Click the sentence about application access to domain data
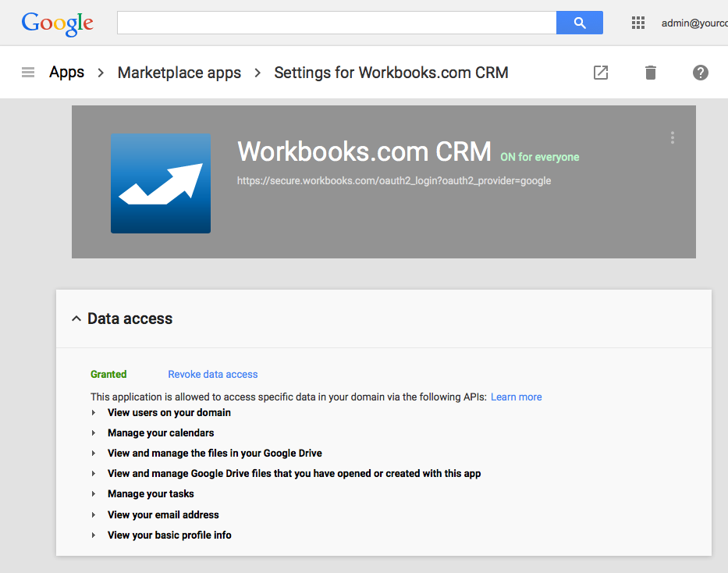 [x=289, y=397]
